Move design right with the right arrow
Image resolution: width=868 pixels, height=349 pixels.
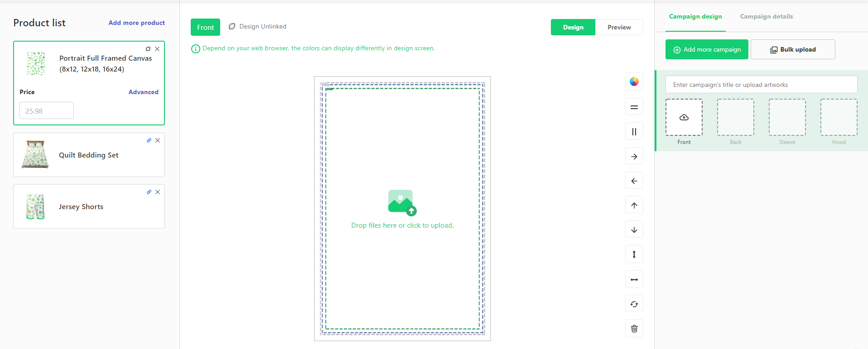(x=634, y=157)
